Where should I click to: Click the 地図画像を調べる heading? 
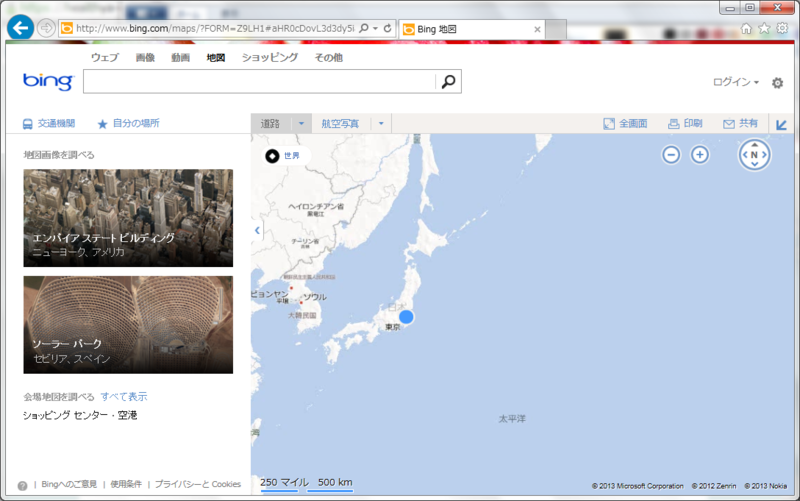pyautogui.click(x=59, y=155)
